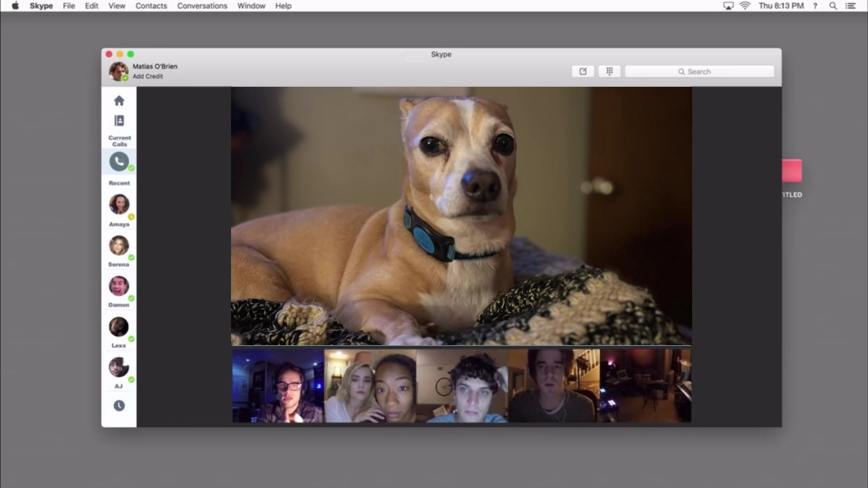868x488 pixels.
Task: Open the Conversations menu
Action: (202, 6)
